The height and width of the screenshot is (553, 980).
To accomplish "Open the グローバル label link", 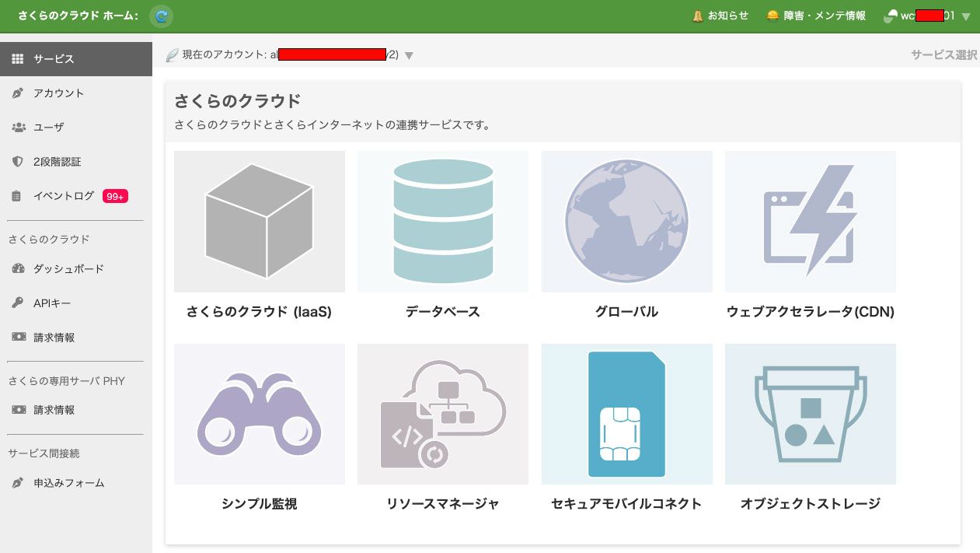I will click(627, 312).
